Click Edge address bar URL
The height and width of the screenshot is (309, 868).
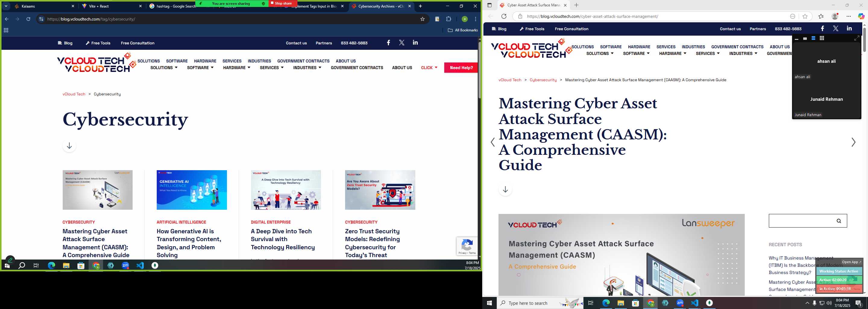coord(592,16)
